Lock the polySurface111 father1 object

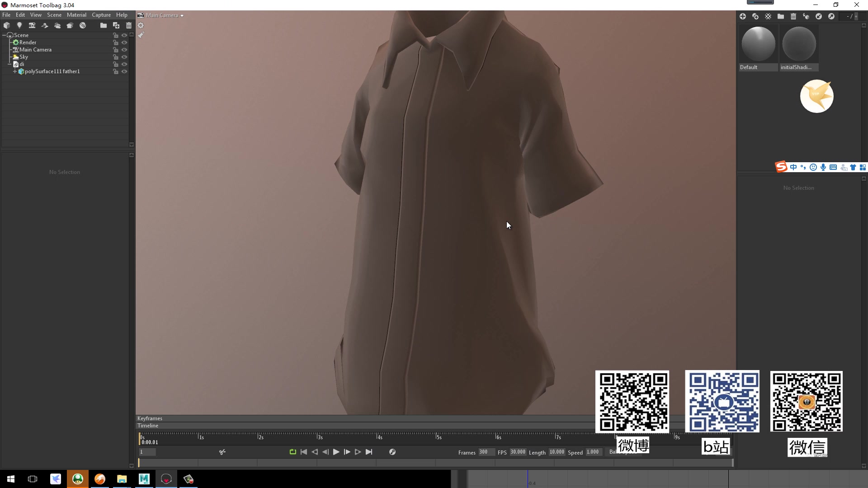(x=115, y=71)
